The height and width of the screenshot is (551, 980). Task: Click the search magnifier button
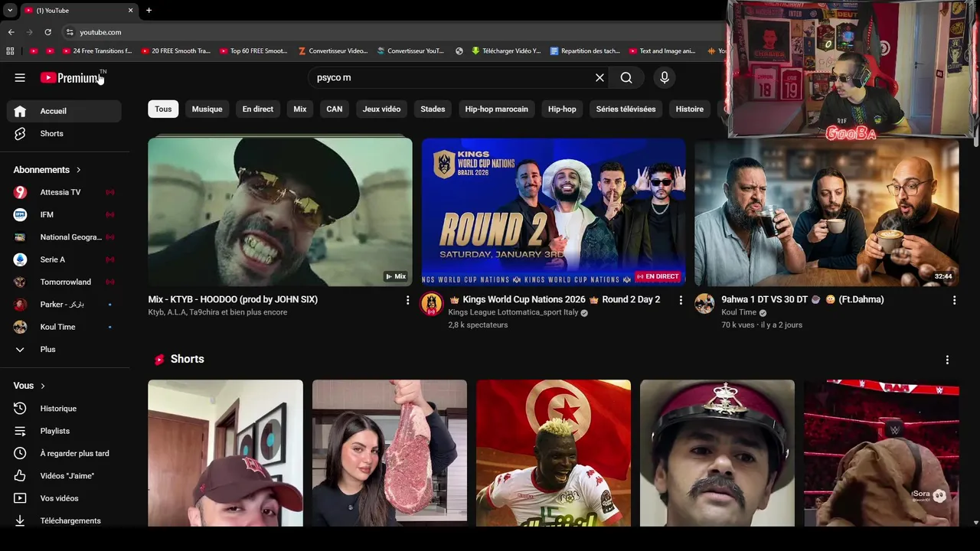626,77
